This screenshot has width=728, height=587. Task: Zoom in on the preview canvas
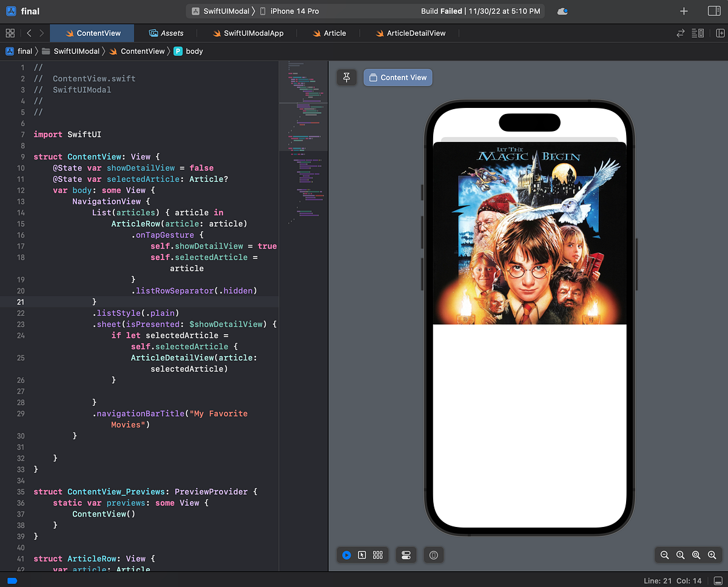712,555
